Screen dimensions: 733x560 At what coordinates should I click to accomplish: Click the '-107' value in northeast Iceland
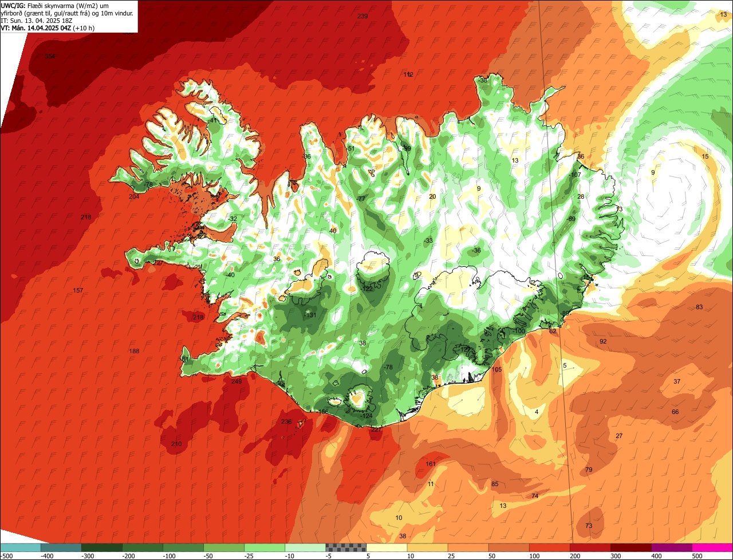574,175
